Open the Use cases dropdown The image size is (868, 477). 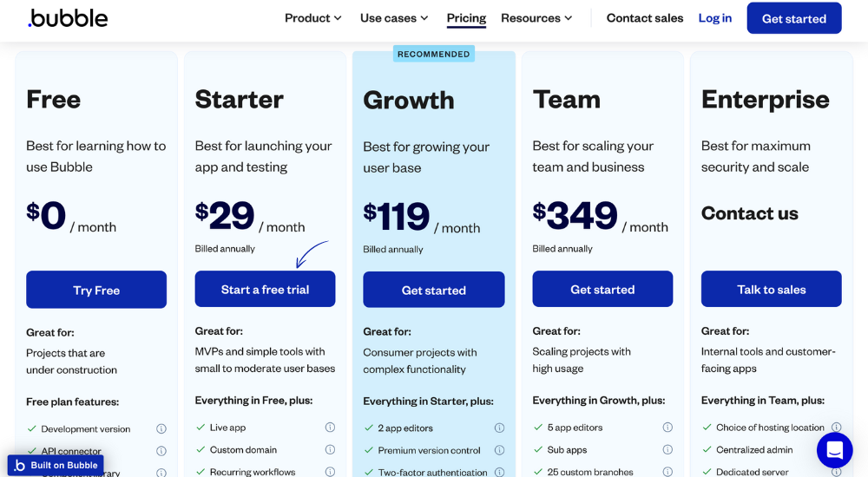click(394, 18)
